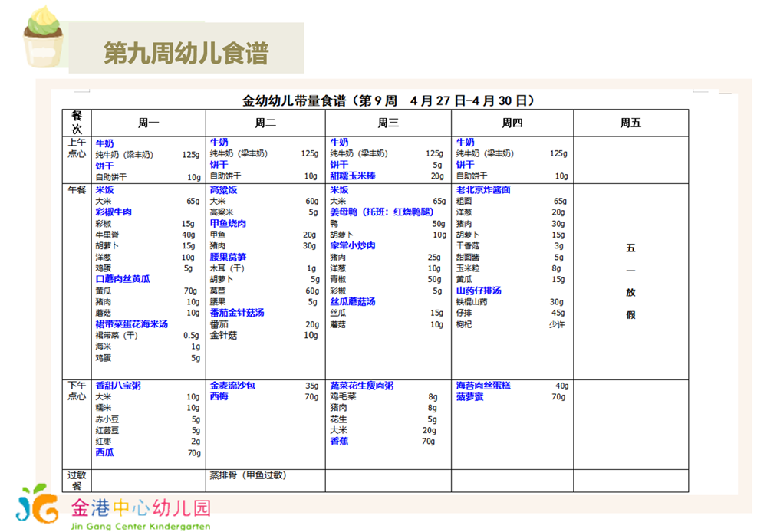Click the 金幼幼儿带量食谱 table heading
767x532 pixels.
[x=387, y=100]
